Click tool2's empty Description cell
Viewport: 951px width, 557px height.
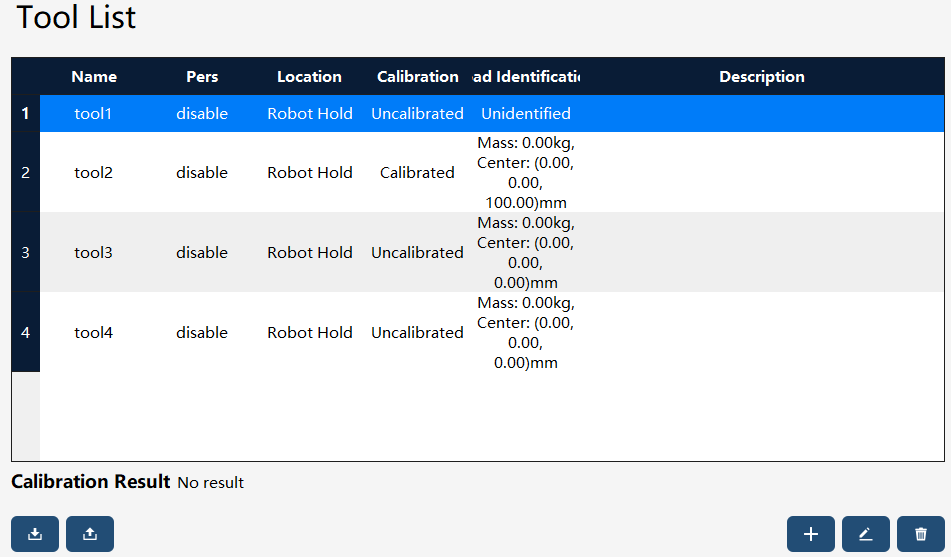click(762, 172)
